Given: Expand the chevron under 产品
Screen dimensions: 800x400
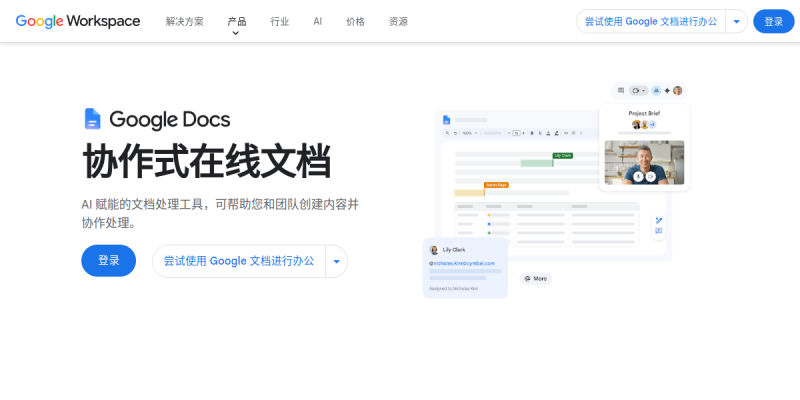Looking at the screenshot, I should pos(236,33).
